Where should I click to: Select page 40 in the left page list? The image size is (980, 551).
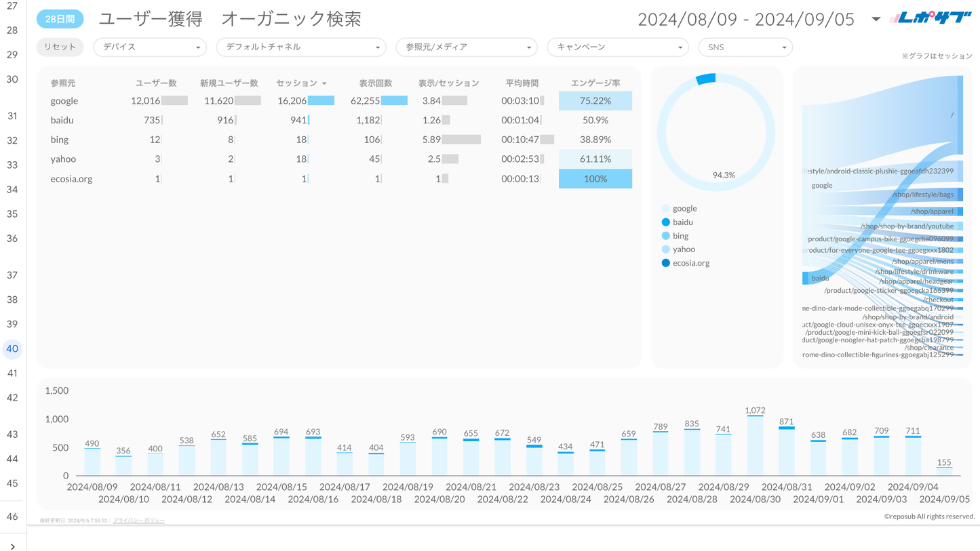pos(12,349)
